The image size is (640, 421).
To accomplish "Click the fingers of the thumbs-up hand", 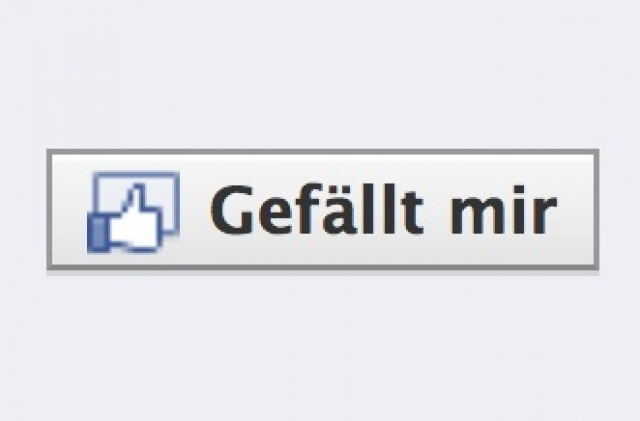I will coord(147,229).
